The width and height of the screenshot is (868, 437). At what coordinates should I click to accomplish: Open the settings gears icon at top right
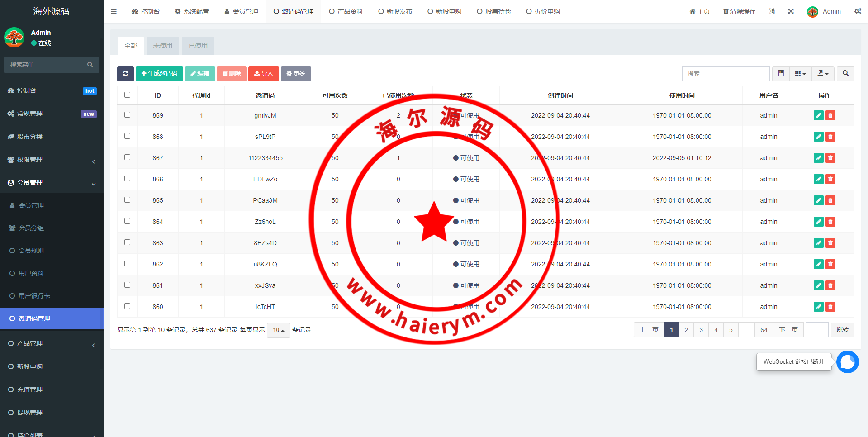pyautogui.click(x=858, y=11)
